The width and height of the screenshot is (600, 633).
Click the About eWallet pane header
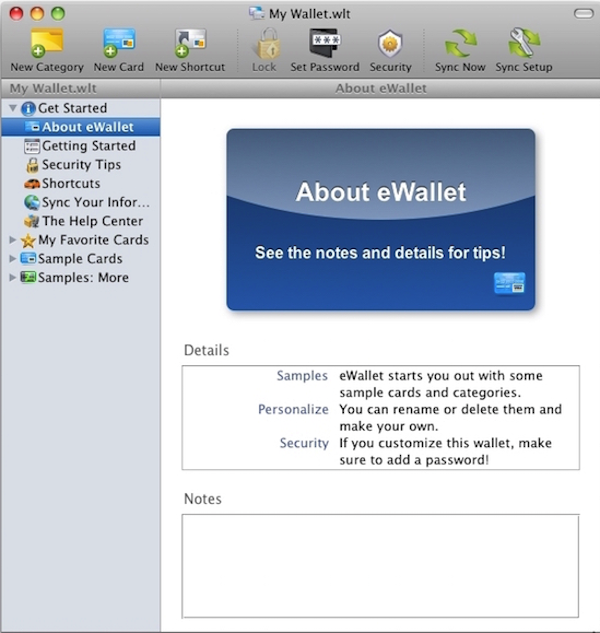[x=380, y=88]
